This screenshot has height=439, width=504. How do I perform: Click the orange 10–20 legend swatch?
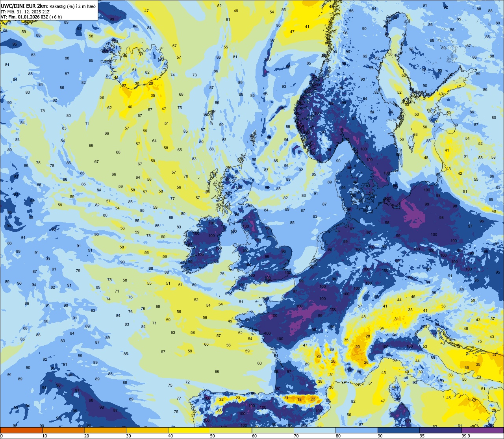pyautogui.click(x=63, y=430)
